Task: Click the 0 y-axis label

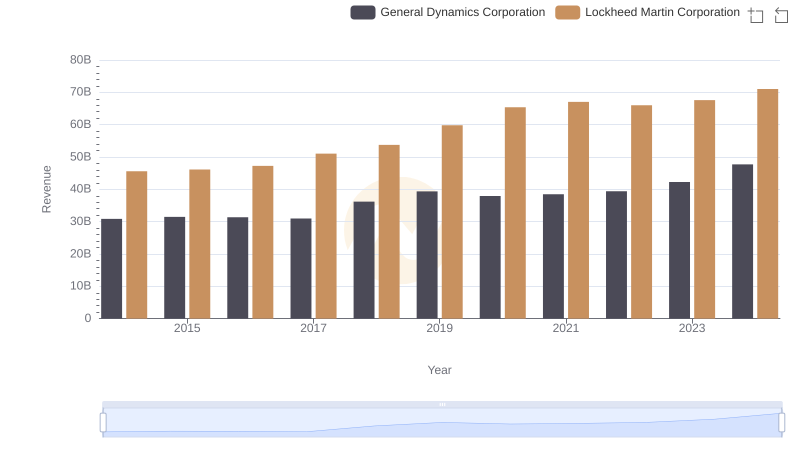Action: 88,318
